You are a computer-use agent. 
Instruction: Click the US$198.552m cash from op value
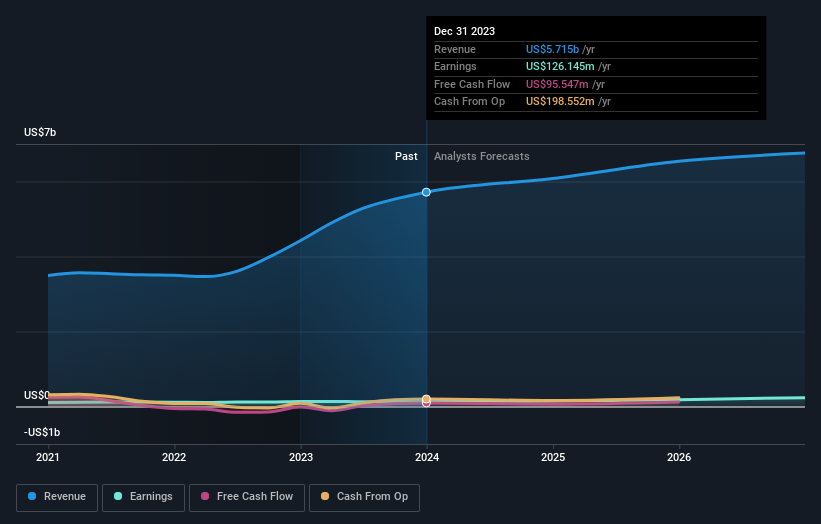[x=560, y=102]
